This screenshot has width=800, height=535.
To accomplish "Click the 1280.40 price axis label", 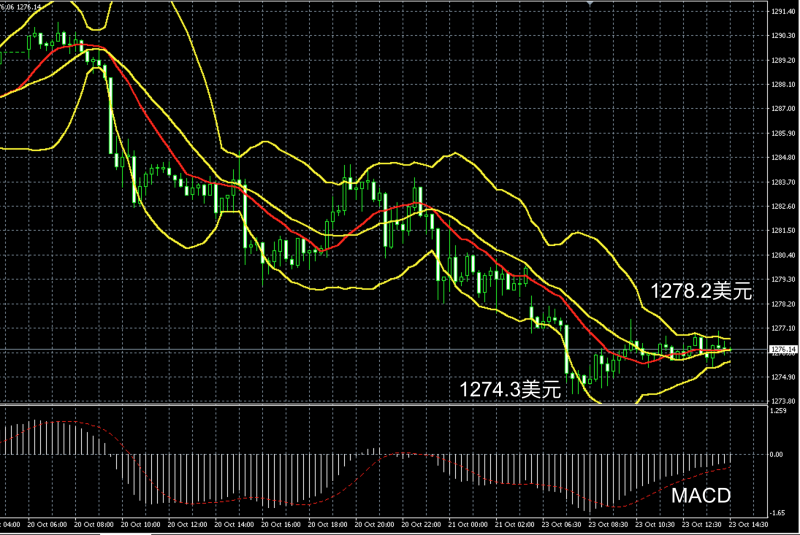I will click(x=782, y=255).
